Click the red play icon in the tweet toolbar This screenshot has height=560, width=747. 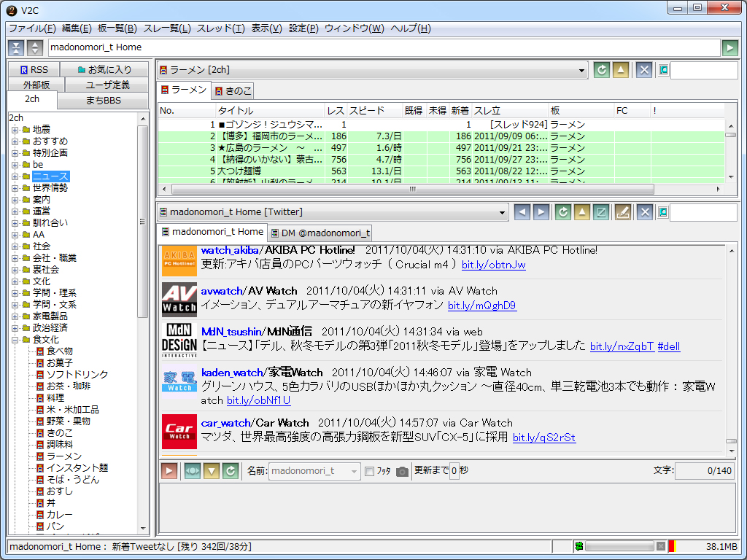(x=169, y=470)
